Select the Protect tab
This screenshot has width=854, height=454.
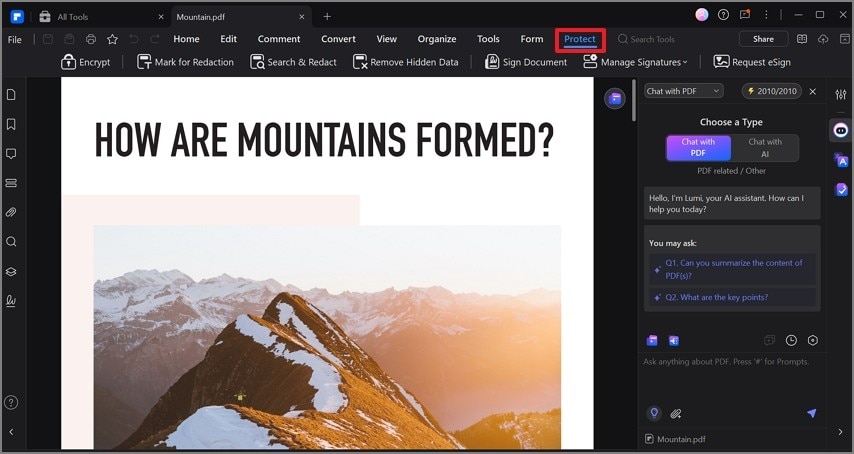point(580,39)
